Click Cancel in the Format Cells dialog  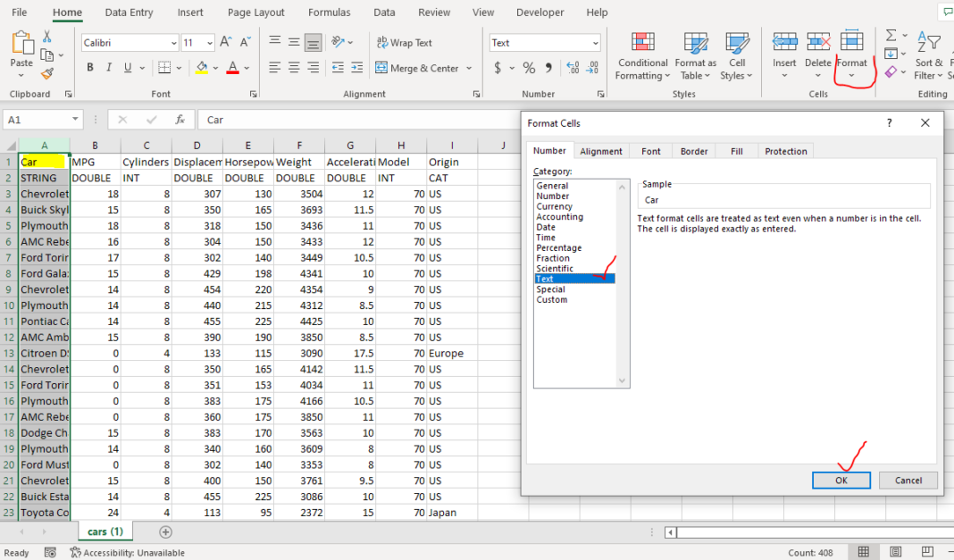tap(908, 480)
